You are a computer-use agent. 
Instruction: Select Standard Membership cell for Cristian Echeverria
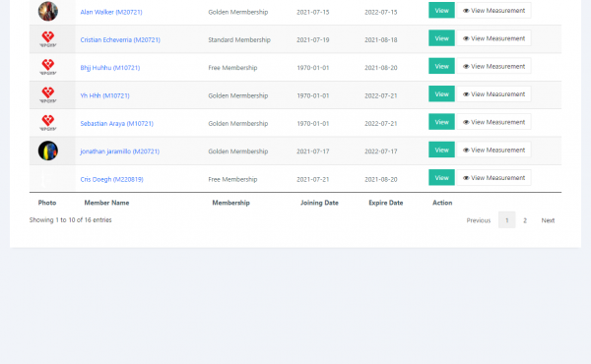(239, 40)
